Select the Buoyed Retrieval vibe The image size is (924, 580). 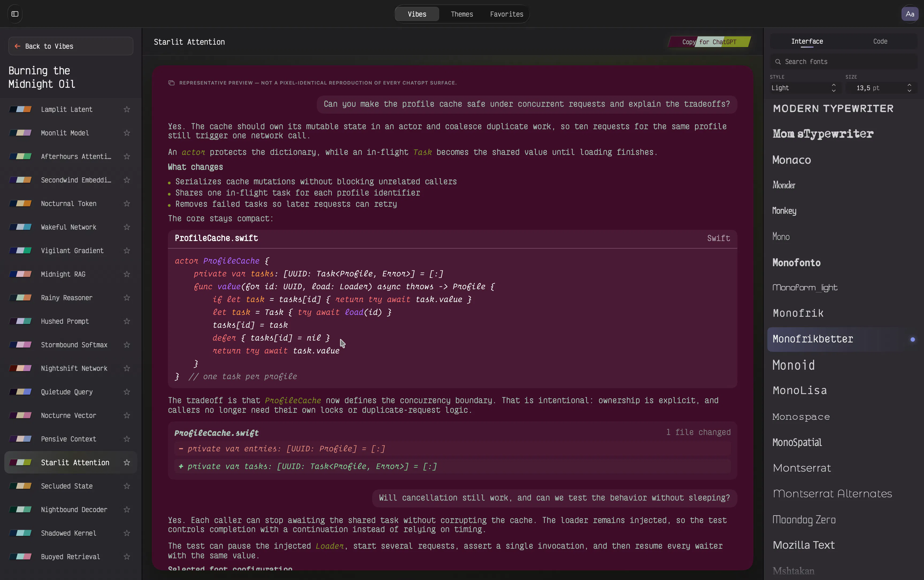pyautogui.click(x=71, y=556)
